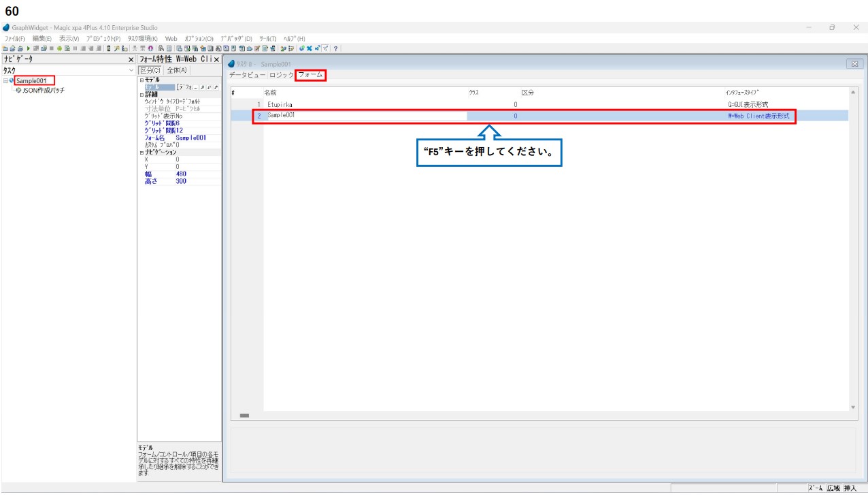Click the first new-project toolbar icon
The width and height of the screenshot is (868, 495).
(x=5, y=49)
